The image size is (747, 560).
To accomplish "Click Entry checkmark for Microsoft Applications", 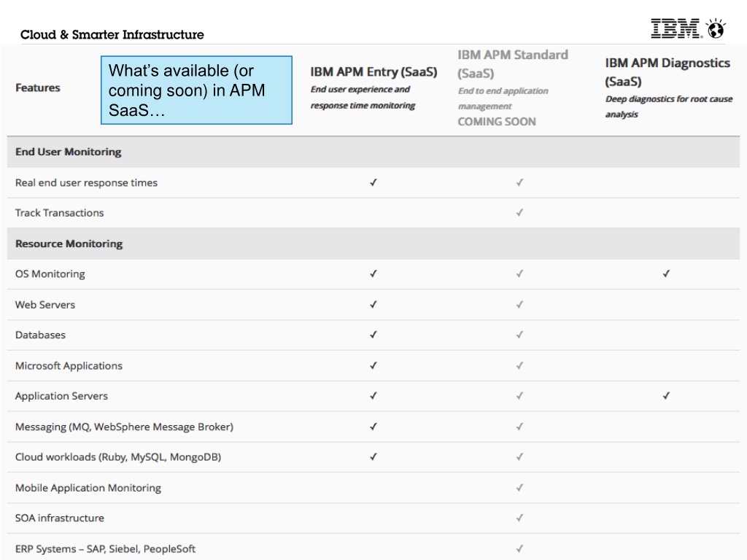I will tap(373, 366).
